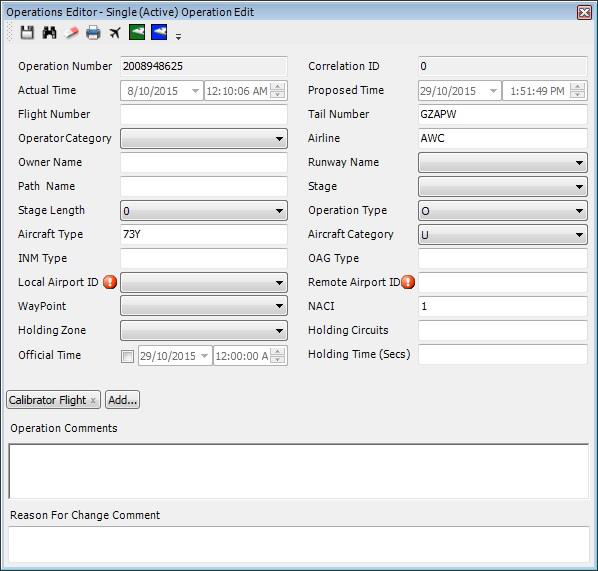This screenshot has width=598, height=571.
Task: Click the Local Airport ID warning icon
Action: click(x=110, y=282)
